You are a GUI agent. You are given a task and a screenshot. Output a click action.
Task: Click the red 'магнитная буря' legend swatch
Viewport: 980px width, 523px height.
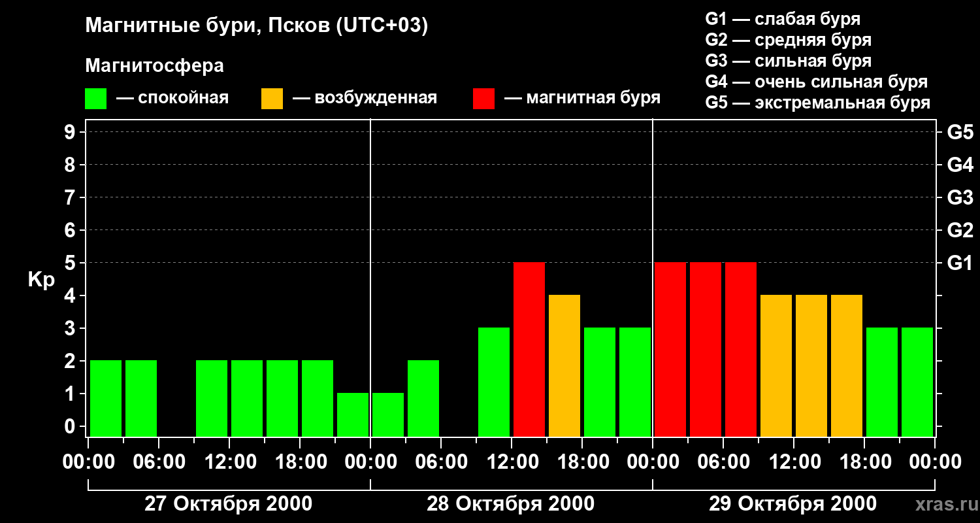tap(484, 99)
